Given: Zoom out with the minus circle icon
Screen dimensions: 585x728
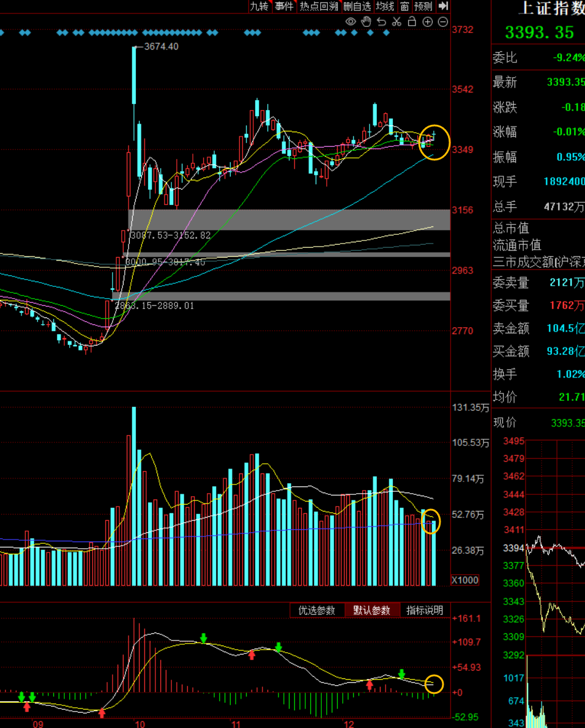Looking at the screenshot, I should coord(442,22).
